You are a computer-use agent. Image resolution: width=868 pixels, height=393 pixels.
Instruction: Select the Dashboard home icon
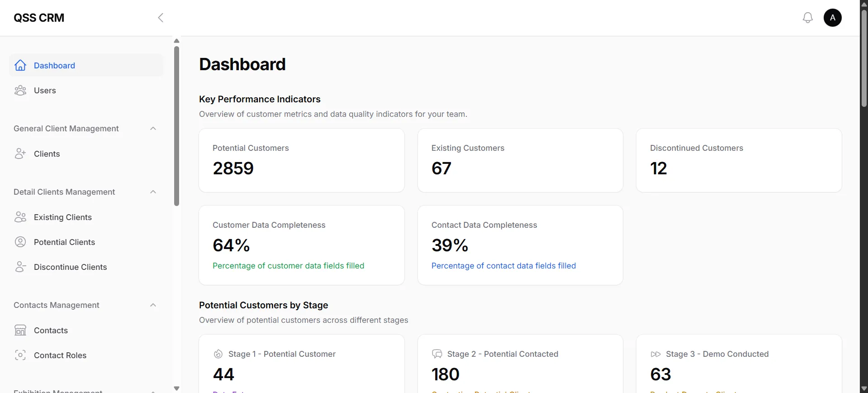point(20,65)
